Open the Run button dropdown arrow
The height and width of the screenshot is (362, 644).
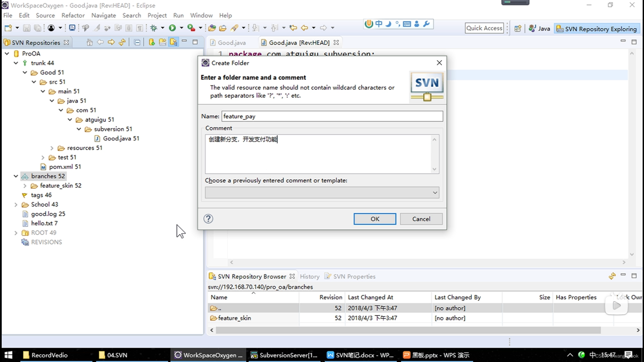coord(181,28)
